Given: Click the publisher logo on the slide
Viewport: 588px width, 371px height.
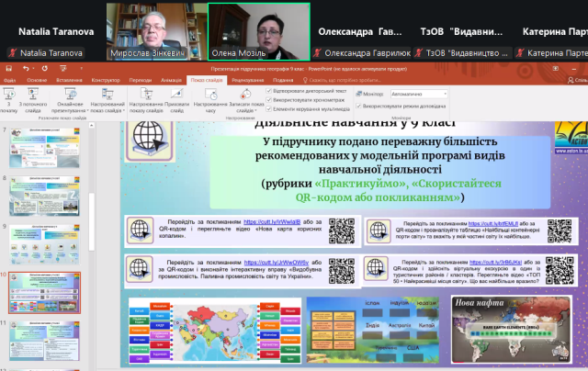Looking at the screenshot, I should click(x=571, y=137).
